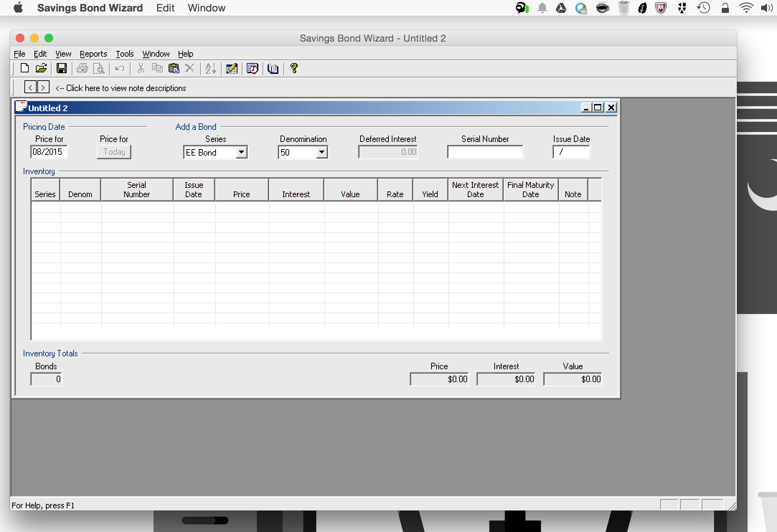777x532 pixels.
Task: Save the current inventory
Action: click(62, 68)
